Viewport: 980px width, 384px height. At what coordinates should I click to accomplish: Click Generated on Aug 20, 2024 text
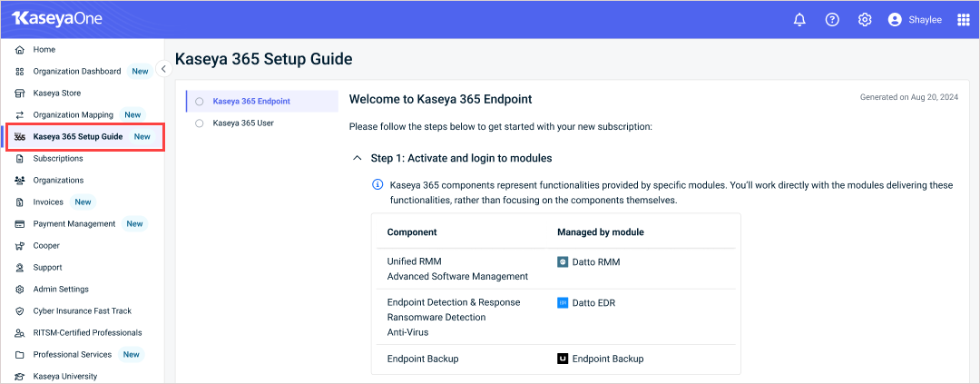pos(908,97)
